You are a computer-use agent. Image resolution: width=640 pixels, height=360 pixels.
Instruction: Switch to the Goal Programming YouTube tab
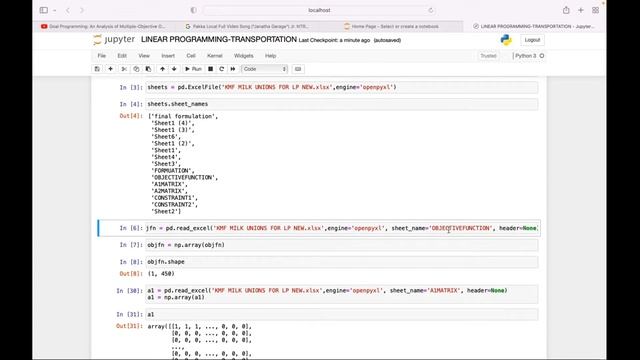pyautogui.click(x=103, y=26)
